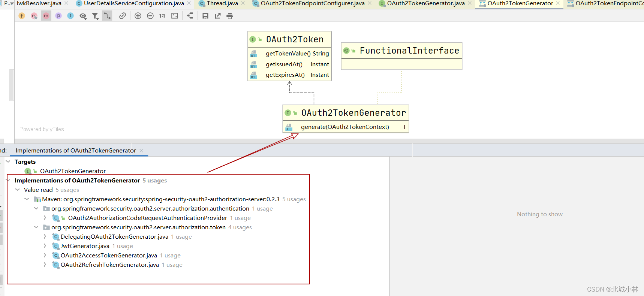Fit diagram content to window
This screenshot has height=296, width=644.
point(175,16)
